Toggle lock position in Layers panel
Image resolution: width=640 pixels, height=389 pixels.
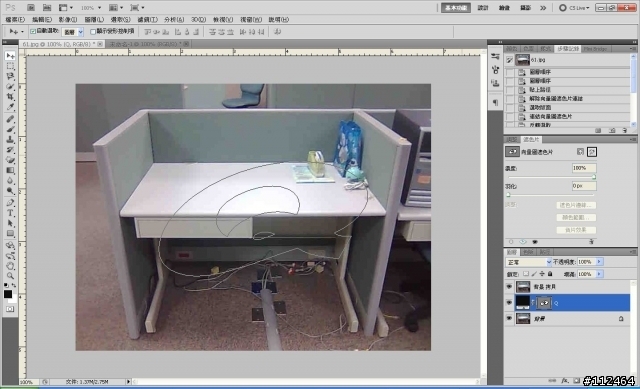(542, 274)
